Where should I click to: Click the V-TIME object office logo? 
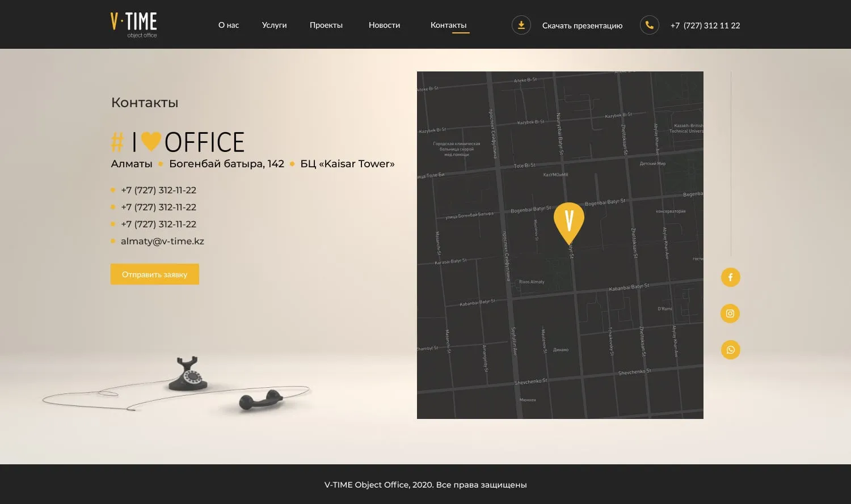[x=134, y=25]
